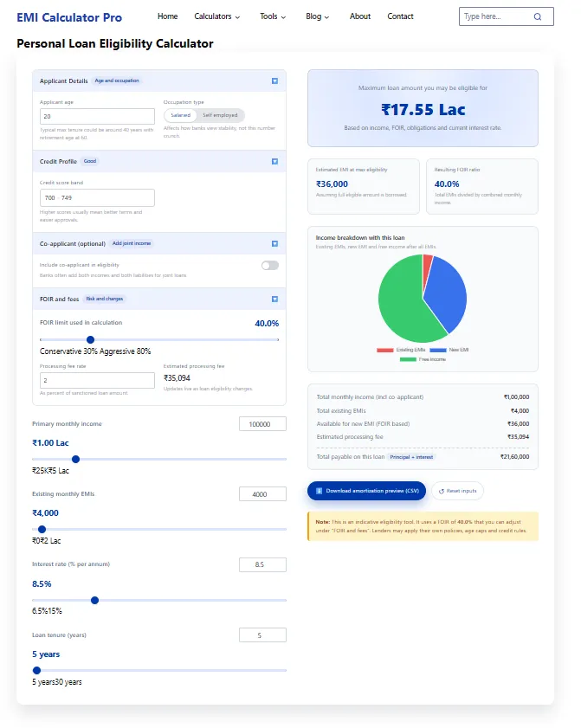Click the Age and occupation badge
581x728 pixels.
(x=117, y=81)
